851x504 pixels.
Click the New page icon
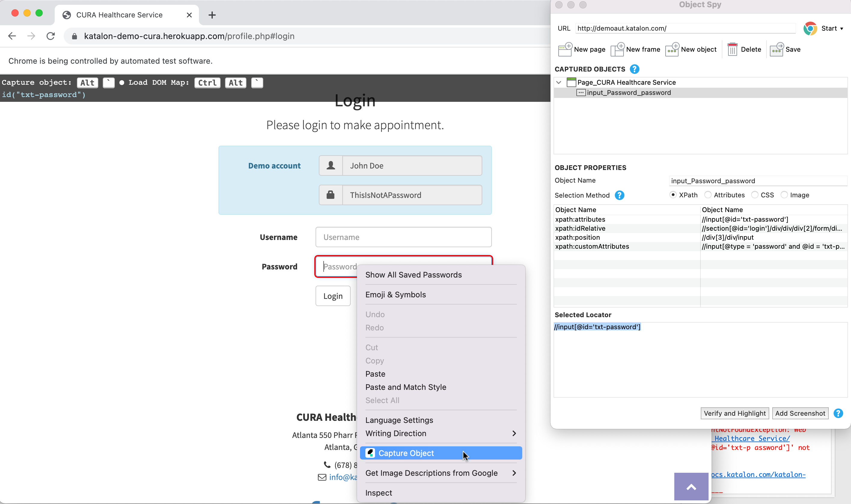point(565,49)
